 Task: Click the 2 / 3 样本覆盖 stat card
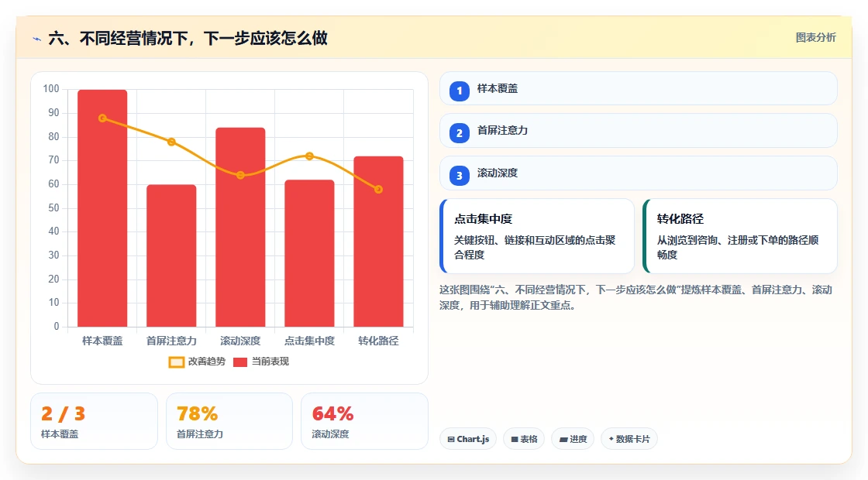[x=94, y=421]
